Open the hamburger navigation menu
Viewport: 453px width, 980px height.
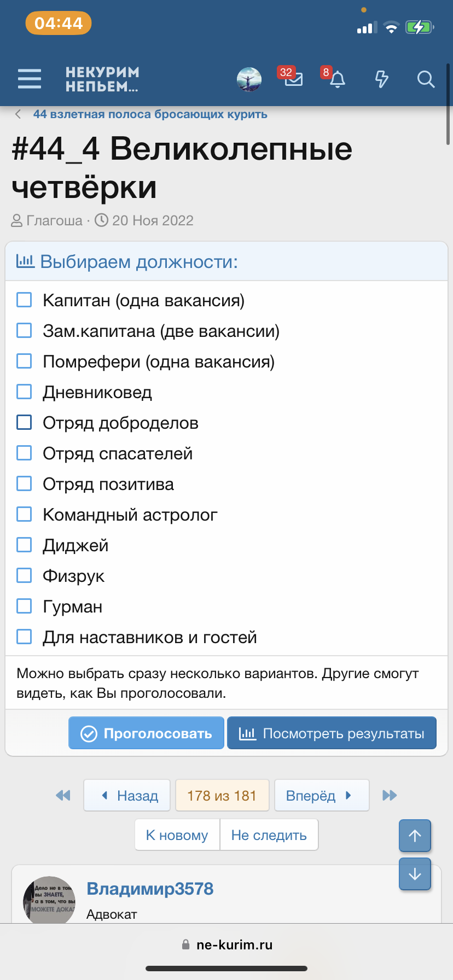coord(30,79)
